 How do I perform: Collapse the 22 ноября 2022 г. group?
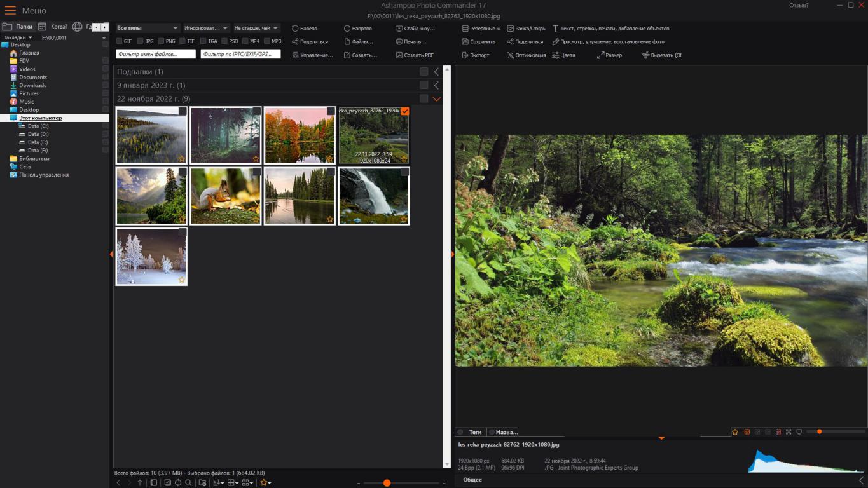click(x=436, y=99)
